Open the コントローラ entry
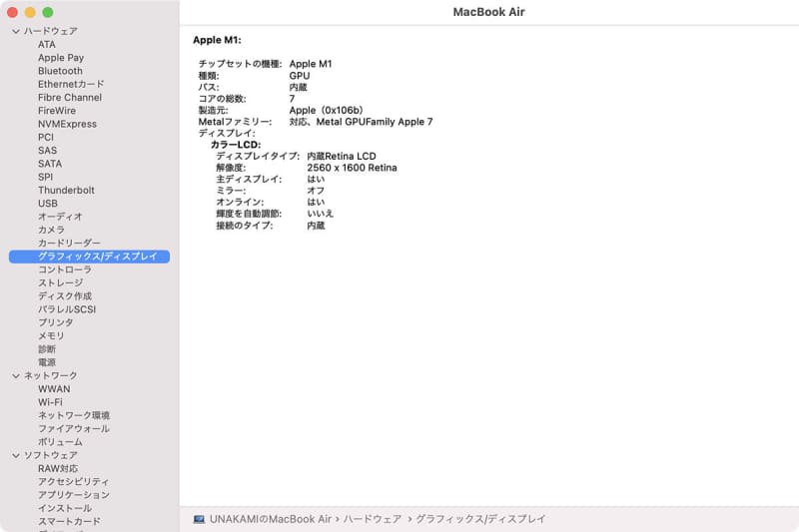Image resolution: width=799 pixels, height=532 pixels. [x=65, y=269]
